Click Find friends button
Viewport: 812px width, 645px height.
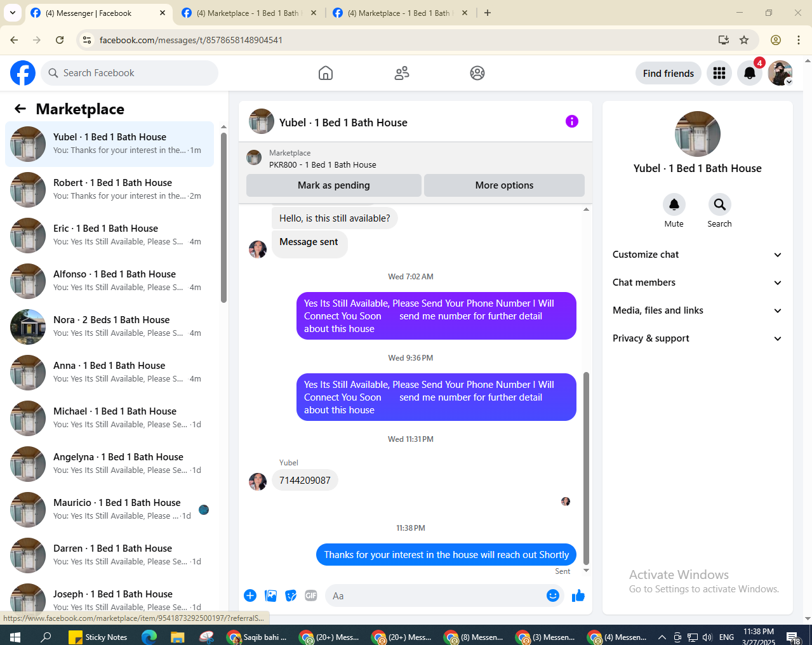[669, 73]
